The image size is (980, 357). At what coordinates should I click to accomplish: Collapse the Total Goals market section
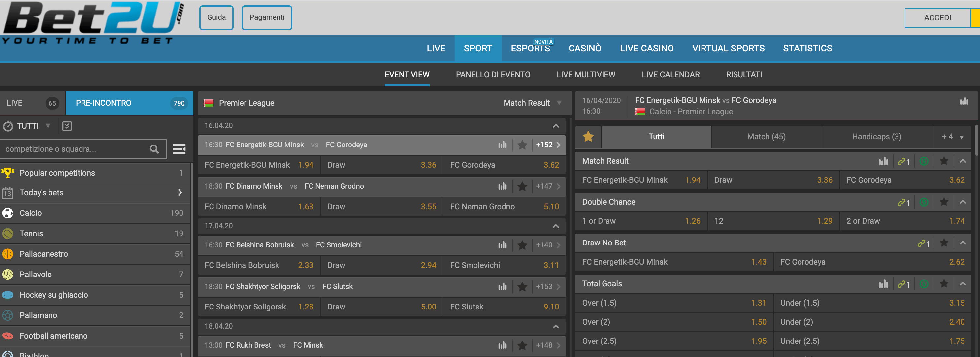[963, 283]
